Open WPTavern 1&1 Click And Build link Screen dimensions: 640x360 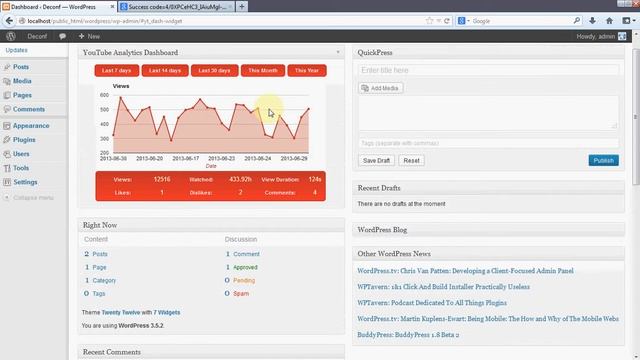[443, 287]
